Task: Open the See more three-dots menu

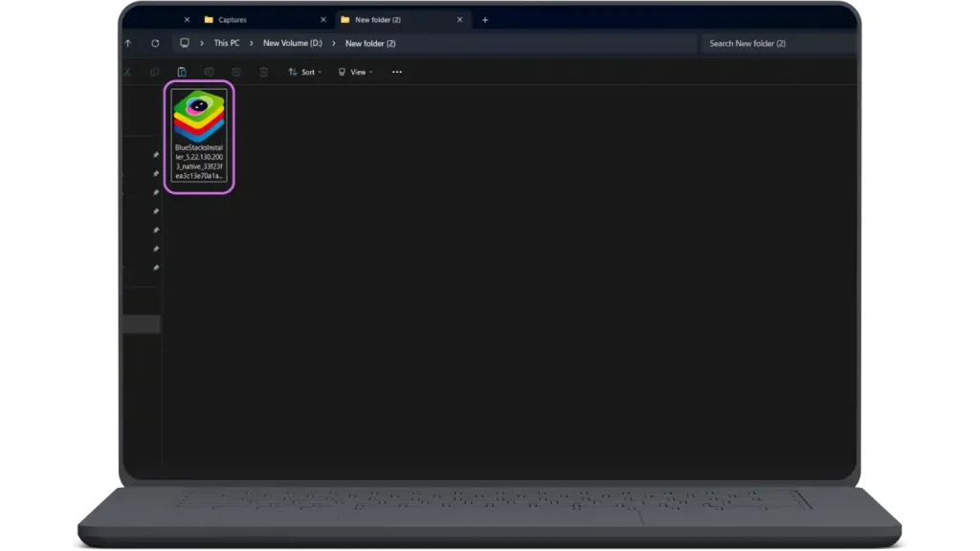Action: pos(397,72)
